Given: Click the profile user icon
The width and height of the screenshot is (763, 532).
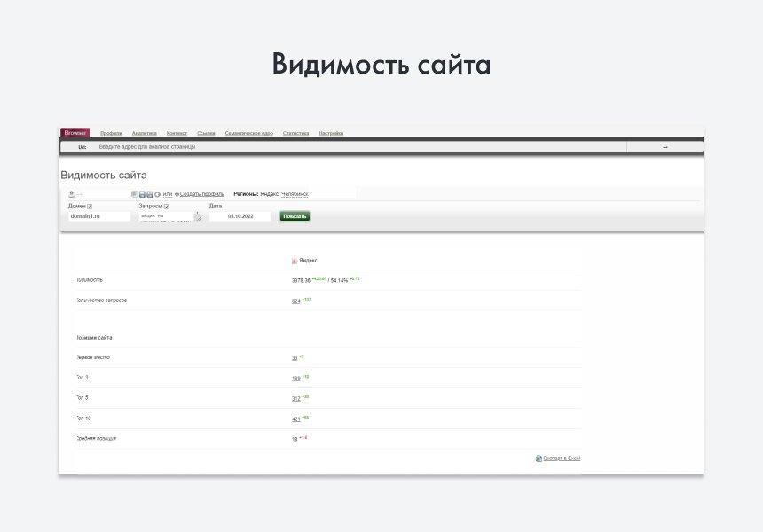Looking at the screenshot, I should point(72,194).
